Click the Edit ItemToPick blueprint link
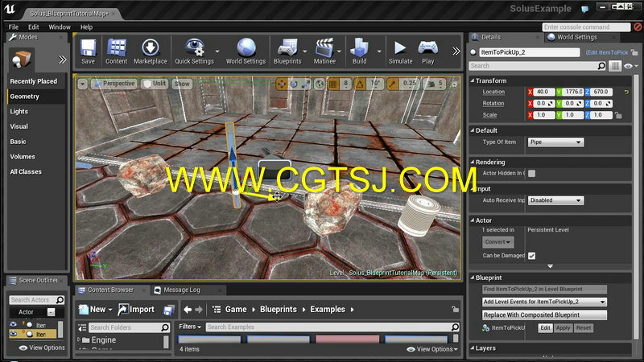644x362 pixels. pos(608,52)
